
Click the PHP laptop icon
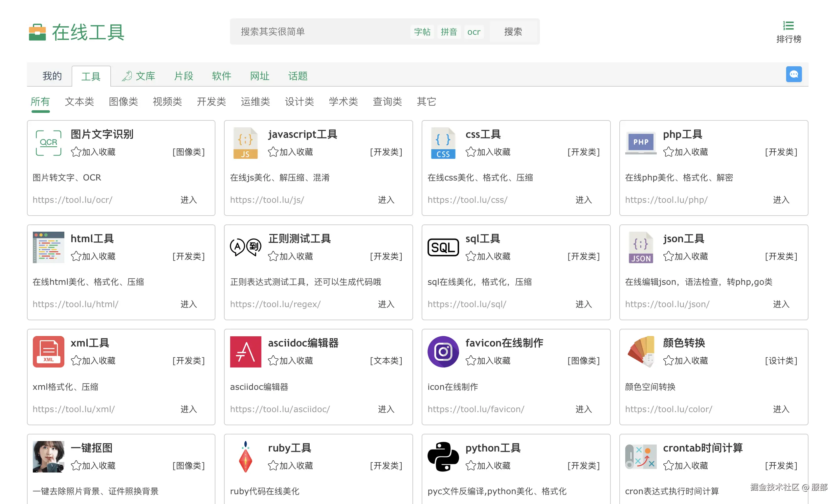[x=641, y=143]
